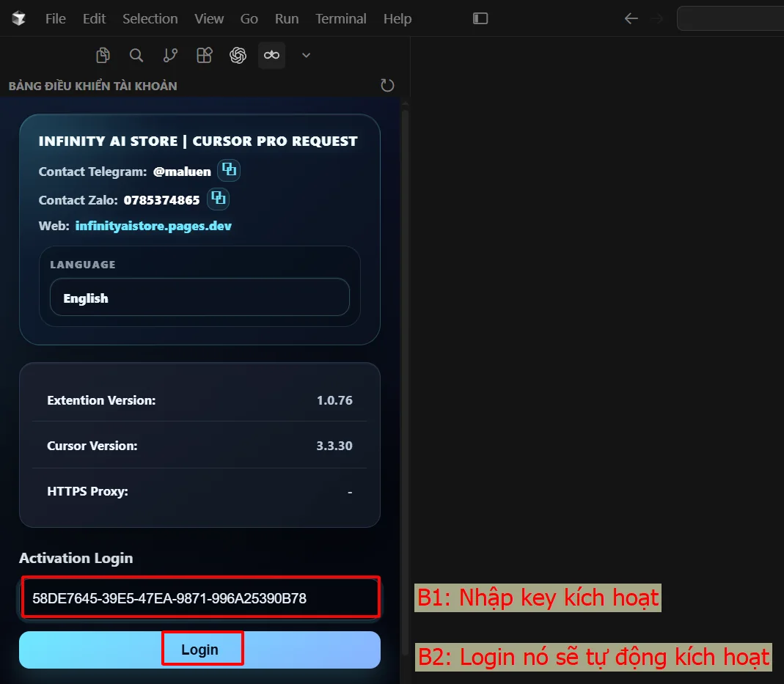784x684 pixels.
Task: Open the infinityaistore.pages.dev link
Action: tap(153, 226)
